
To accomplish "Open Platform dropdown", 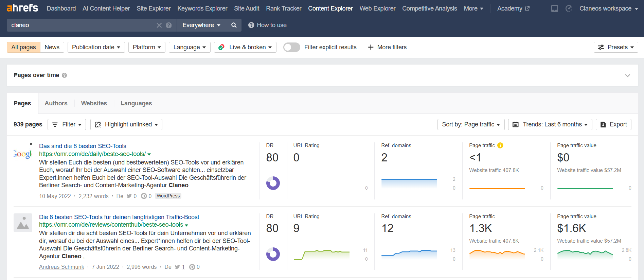I will (x=147, y=47).
